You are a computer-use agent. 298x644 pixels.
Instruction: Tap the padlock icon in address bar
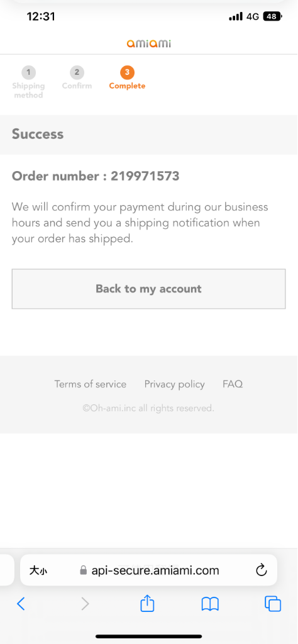pos(84,570)
